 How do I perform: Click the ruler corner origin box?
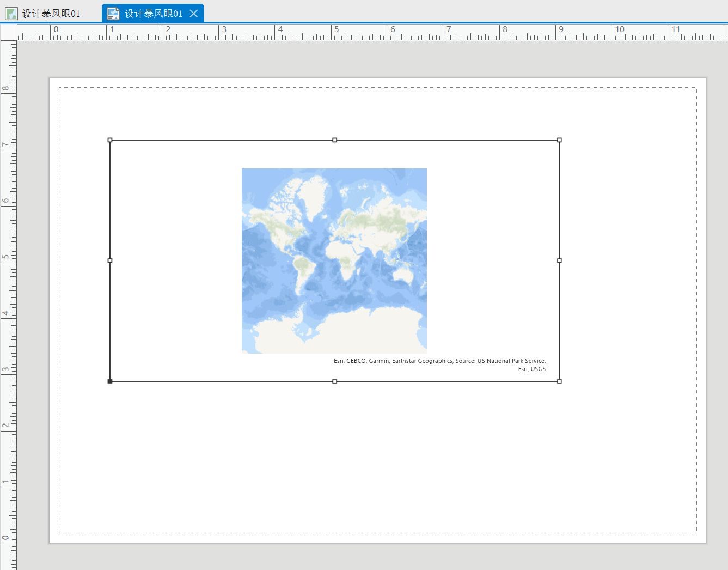8,32
